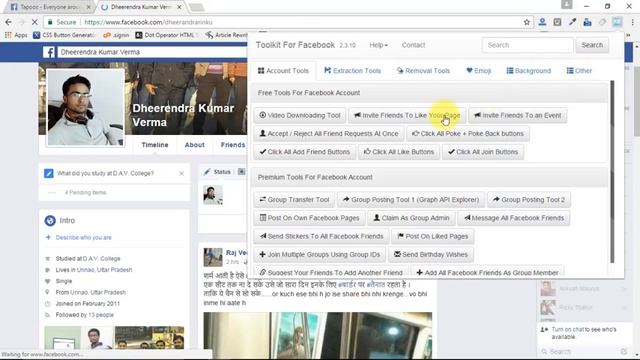
Task: Switch to the Emoji tab
Action: click(x=478, y=71)
